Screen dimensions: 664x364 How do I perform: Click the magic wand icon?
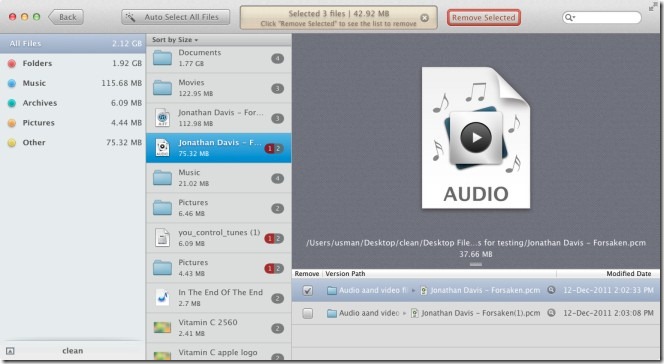pos(130,17)
